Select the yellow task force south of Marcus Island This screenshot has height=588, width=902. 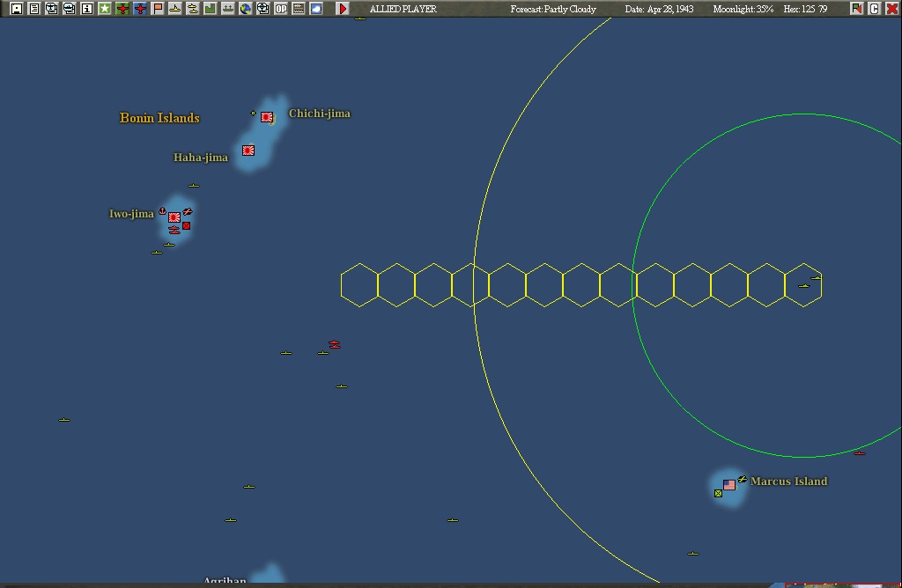tap(693, 554)
